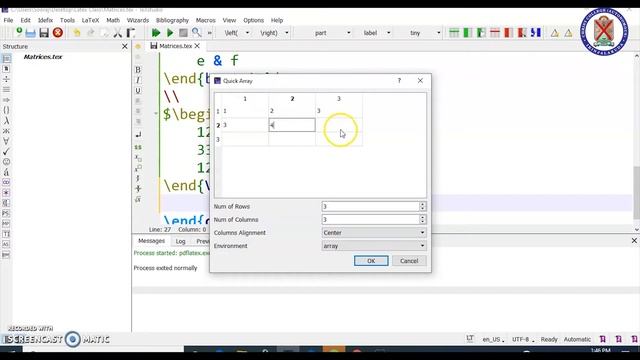Open the LaTeX menu

click(90, 20)
